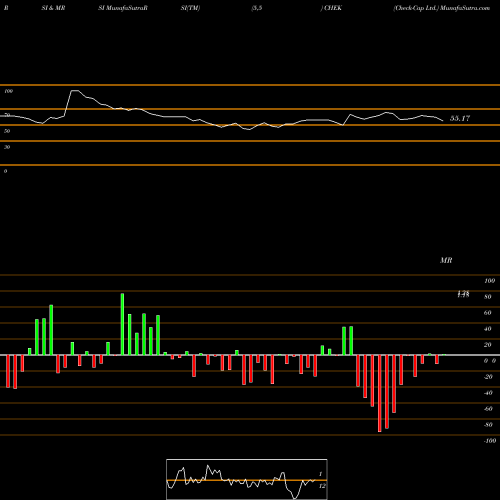
Task: Click the MR axis label -20
Action: tap(488, 377)
